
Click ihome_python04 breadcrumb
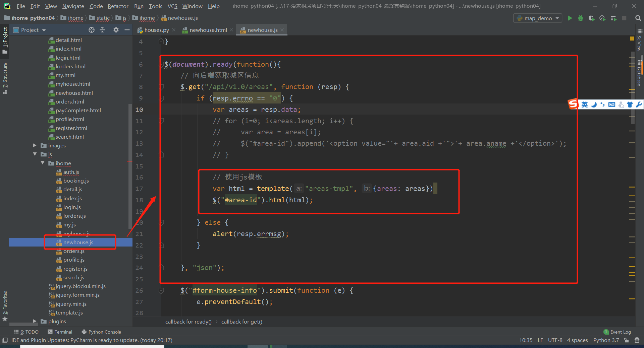click(29, 18)
